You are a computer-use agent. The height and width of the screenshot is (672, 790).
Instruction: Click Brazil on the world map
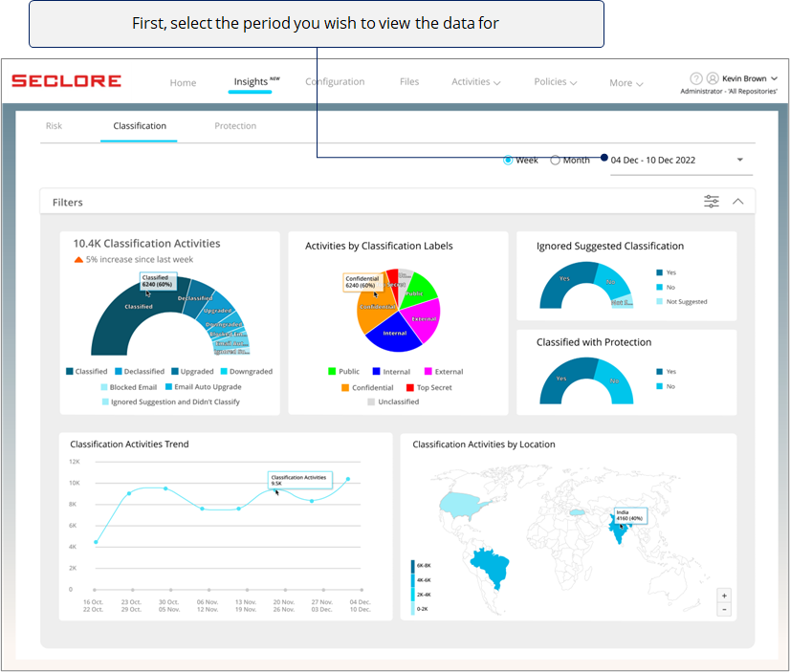(490, 565)
